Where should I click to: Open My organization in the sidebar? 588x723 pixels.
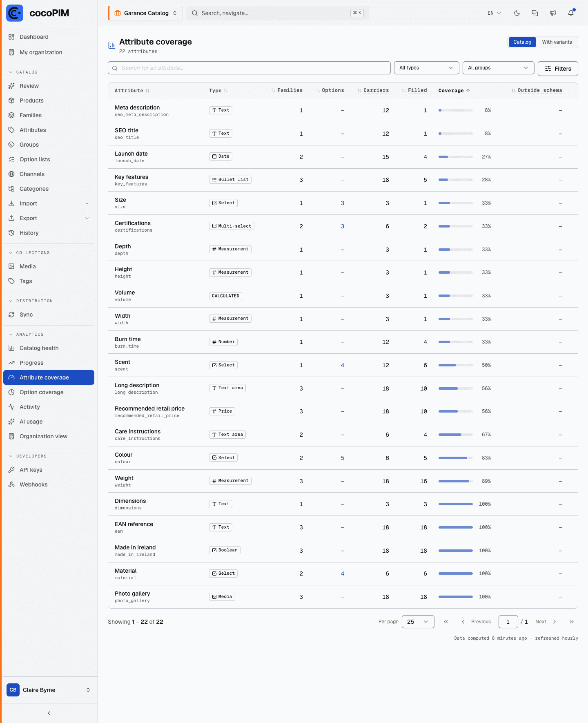coord(49,52)
